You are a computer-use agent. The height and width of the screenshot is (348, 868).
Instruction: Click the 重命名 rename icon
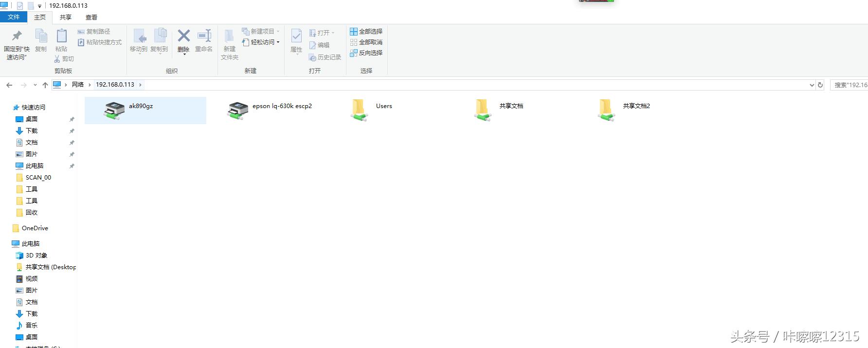(x=204, y=36)
